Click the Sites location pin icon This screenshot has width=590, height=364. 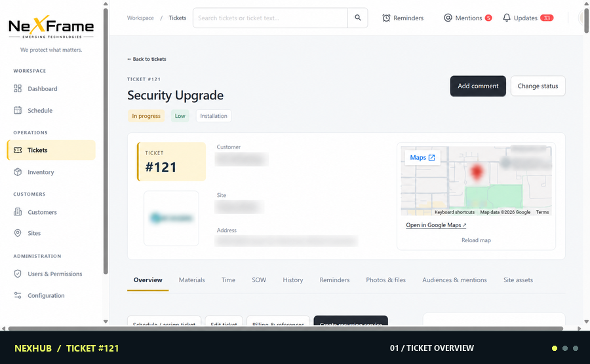point(18,233)
